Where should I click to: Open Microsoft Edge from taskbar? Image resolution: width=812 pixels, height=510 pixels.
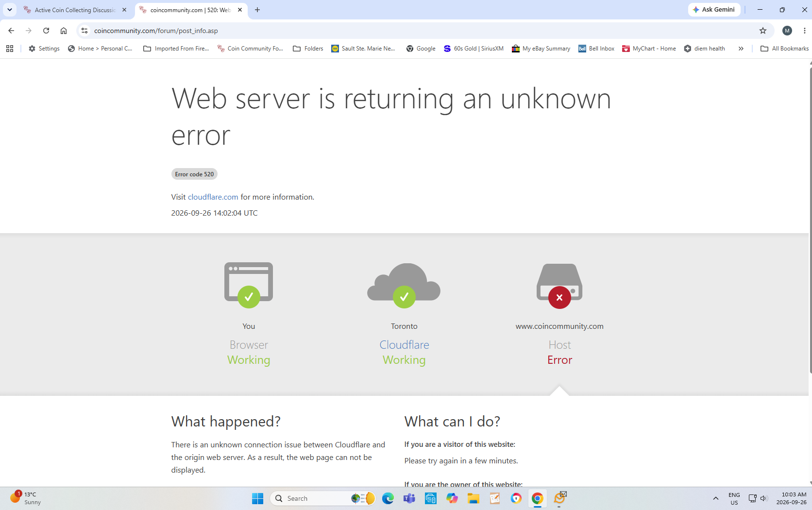tap(388, 498)
